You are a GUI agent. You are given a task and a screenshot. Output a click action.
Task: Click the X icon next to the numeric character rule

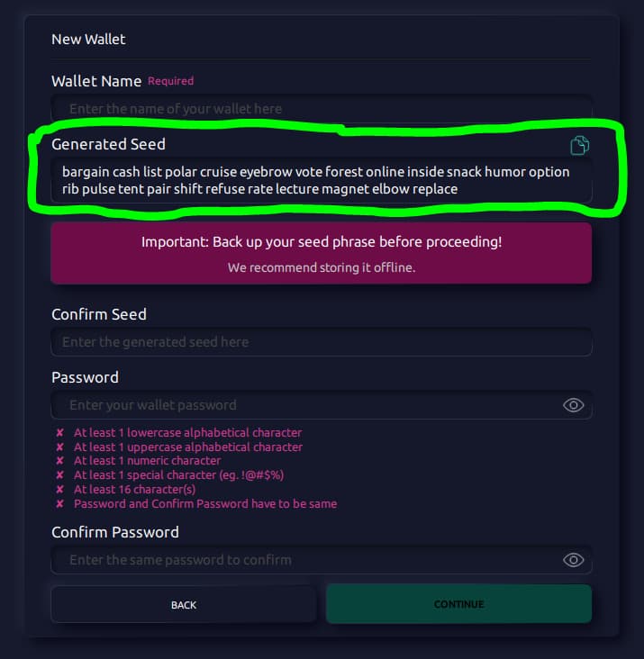60,461
